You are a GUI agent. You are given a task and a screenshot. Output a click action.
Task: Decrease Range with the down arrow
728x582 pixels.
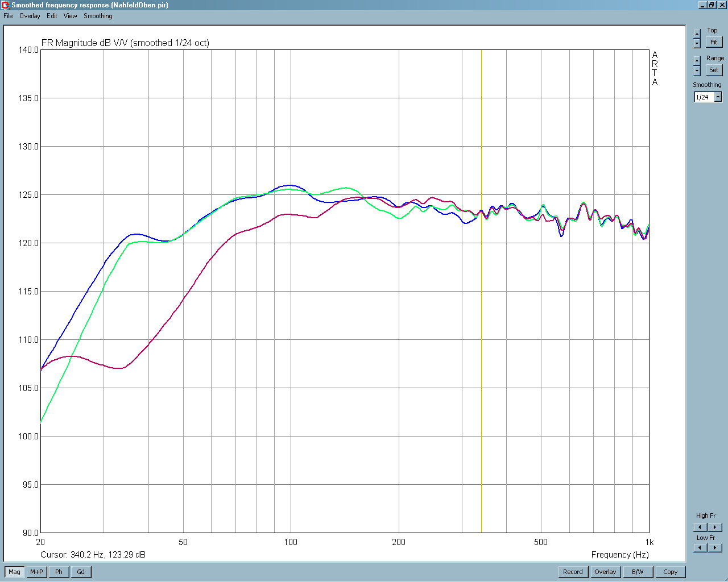tap(697, 71)
